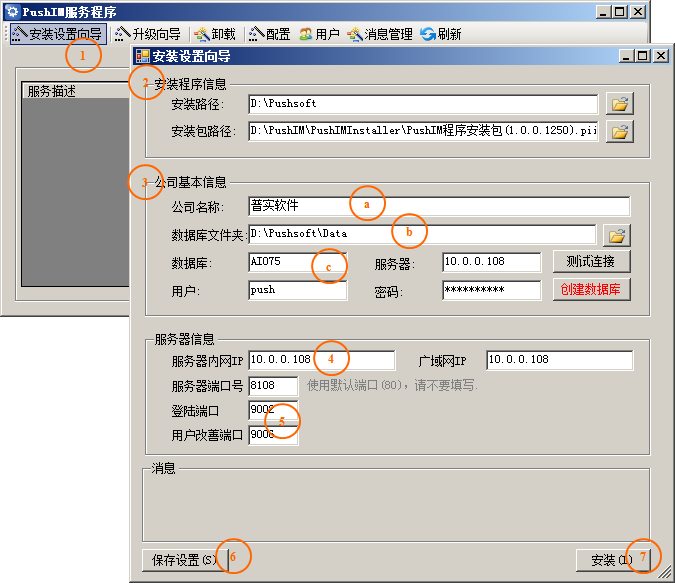Close the 安装设置向导 dialog window

(660, 56)
